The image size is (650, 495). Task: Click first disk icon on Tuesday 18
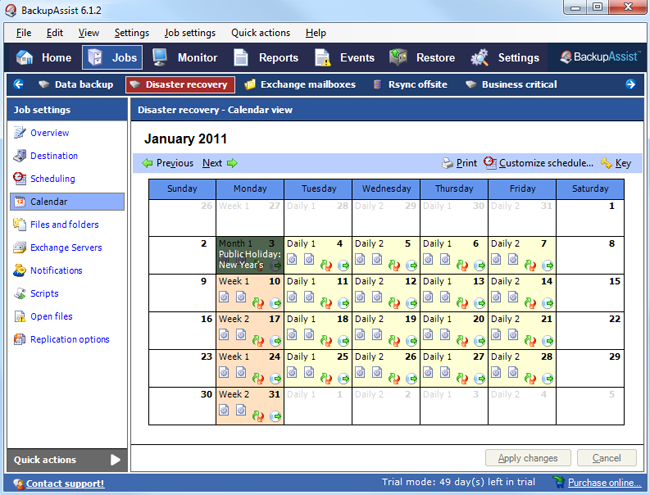pyautogui.click(x=292, y=335)
